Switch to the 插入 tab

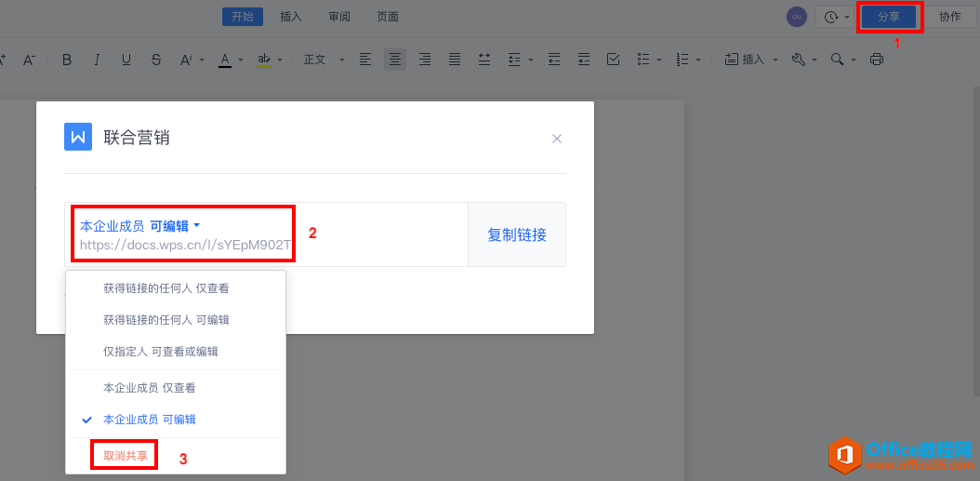pyautogui.click(x=291, y=17)
